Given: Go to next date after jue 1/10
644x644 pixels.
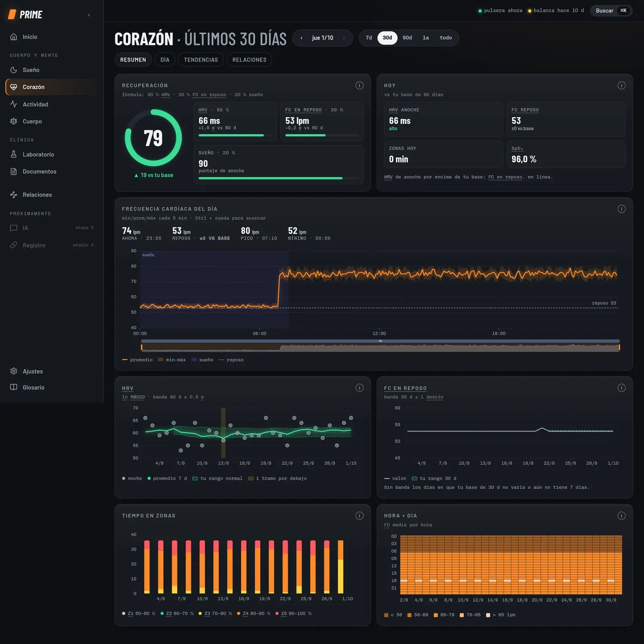Looking at the screenshot, I should (x=344, y=38).
